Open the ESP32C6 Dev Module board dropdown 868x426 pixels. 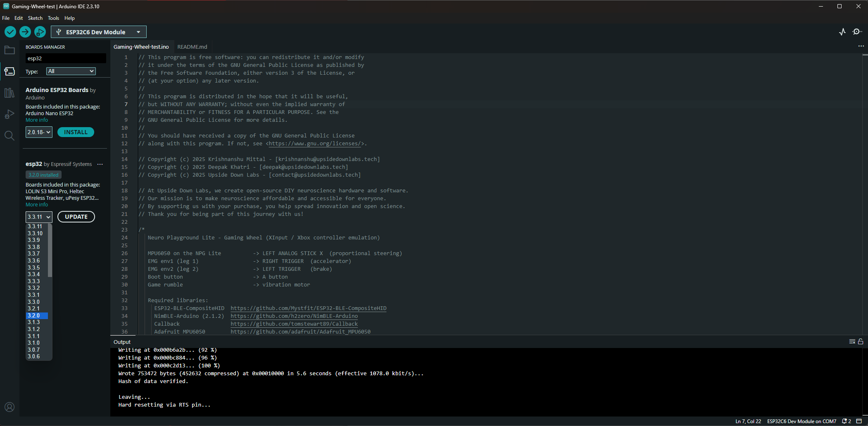[99, 32]
